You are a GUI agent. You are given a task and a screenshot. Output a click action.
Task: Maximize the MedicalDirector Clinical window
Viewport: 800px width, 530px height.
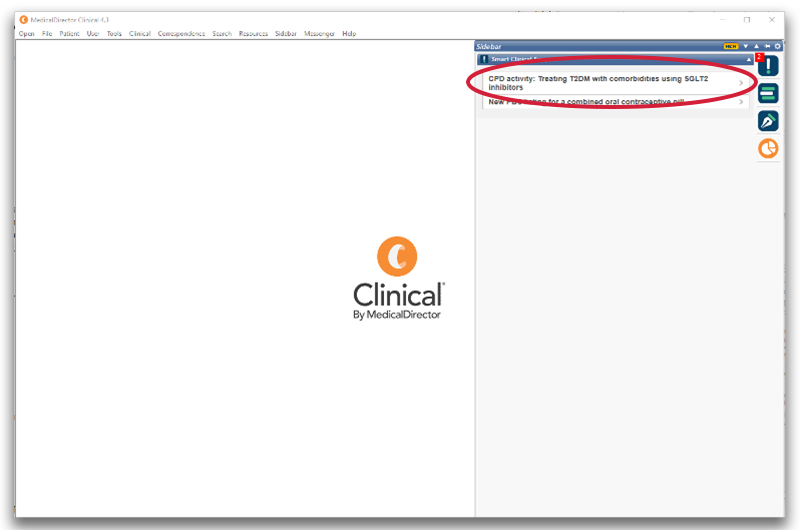coord(747,20)
